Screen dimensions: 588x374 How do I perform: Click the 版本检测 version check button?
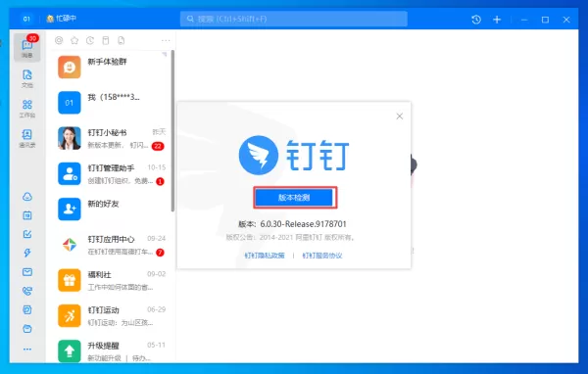294,198
